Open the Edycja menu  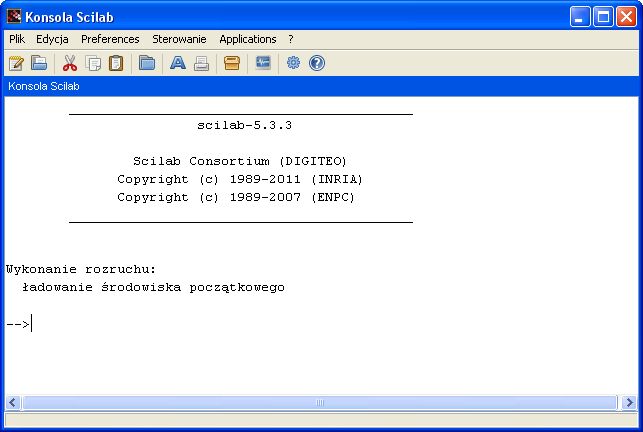52,39
